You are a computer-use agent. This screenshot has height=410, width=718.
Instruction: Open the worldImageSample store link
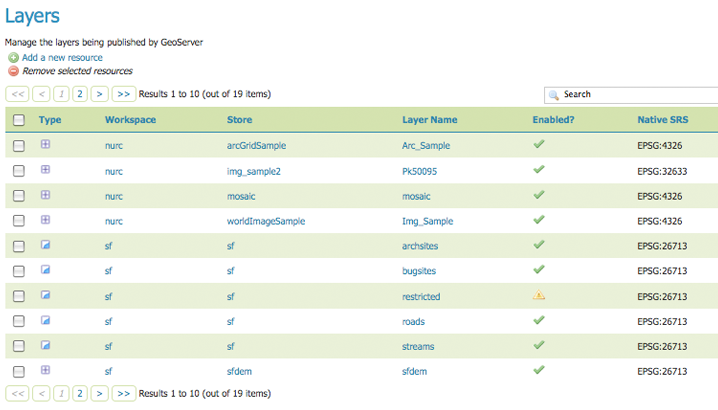point(265,221)
